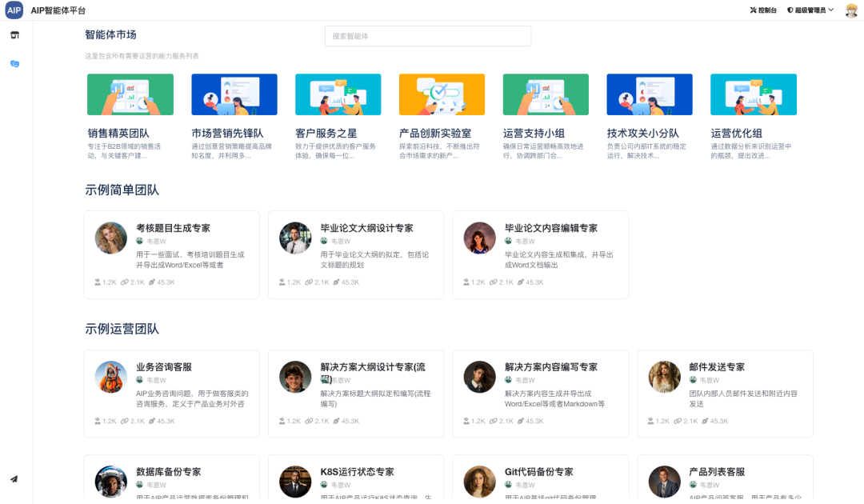Open the 运营优化组 team thumbnail
Viewport: 864px width, 504px height.
point(754,94)
